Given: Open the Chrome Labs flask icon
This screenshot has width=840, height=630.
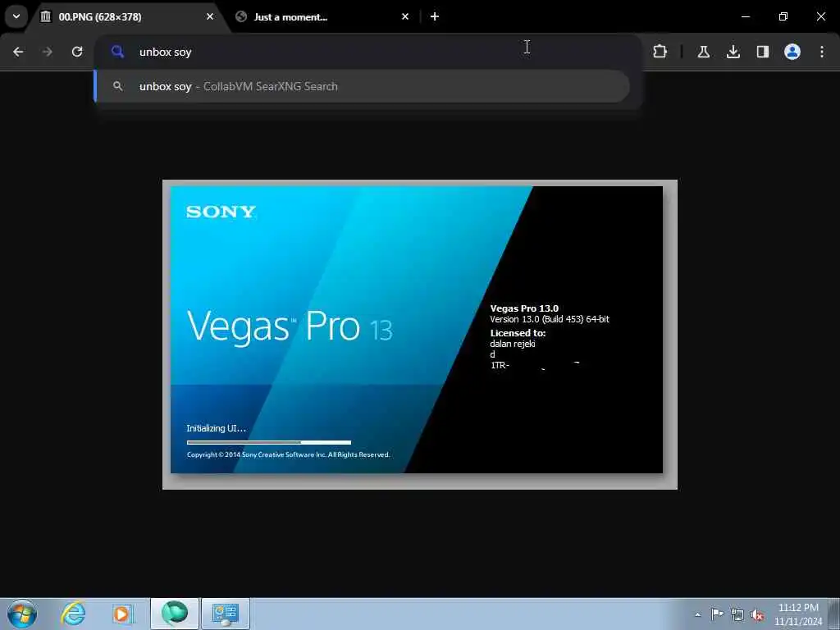Looking at the screenshot, I should pos(703,52).
